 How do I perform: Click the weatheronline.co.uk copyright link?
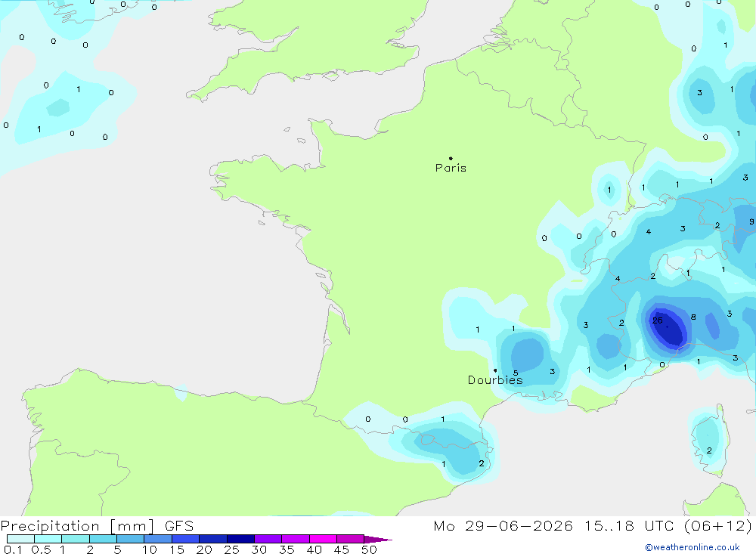[692, 547]
